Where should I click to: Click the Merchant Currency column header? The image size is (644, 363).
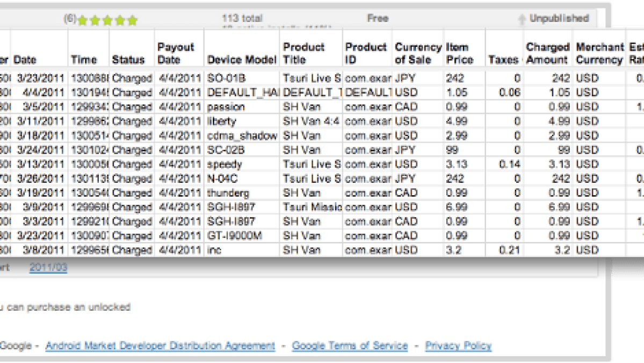point(599,53)
